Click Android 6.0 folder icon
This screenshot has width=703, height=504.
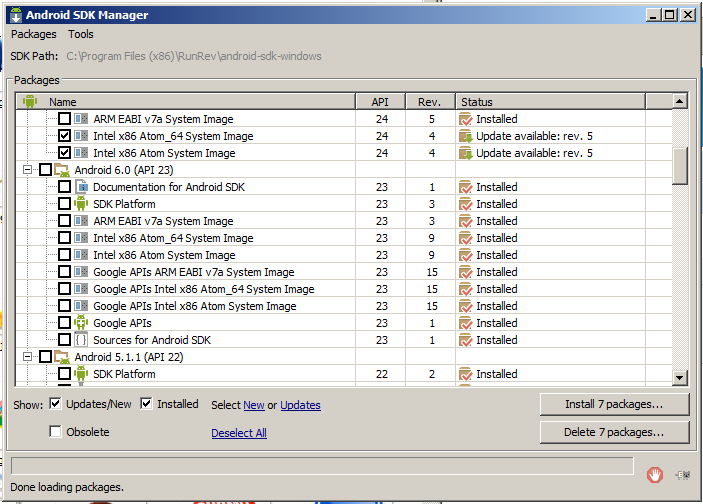tap(62, 170)
